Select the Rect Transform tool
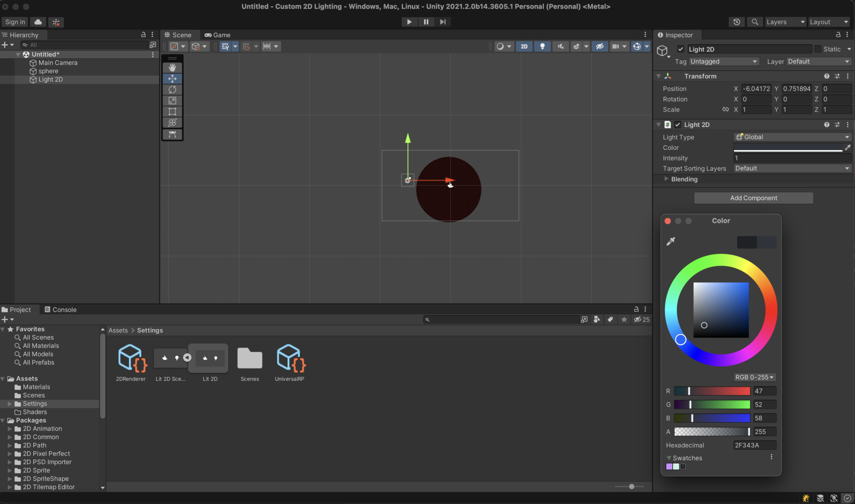Image resolution: width=855 pixels, height=504 pixels. tap(172, 111)
